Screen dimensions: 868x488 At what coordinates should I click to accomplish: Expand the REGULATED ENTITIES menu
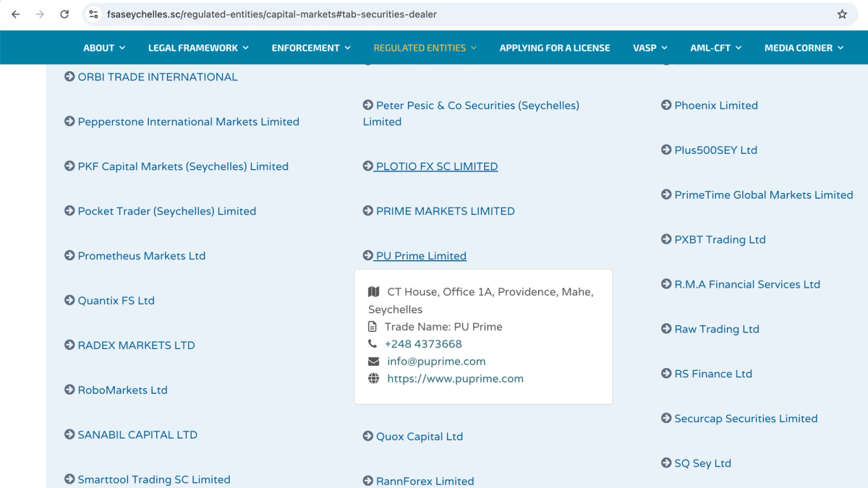pos(425,48)
